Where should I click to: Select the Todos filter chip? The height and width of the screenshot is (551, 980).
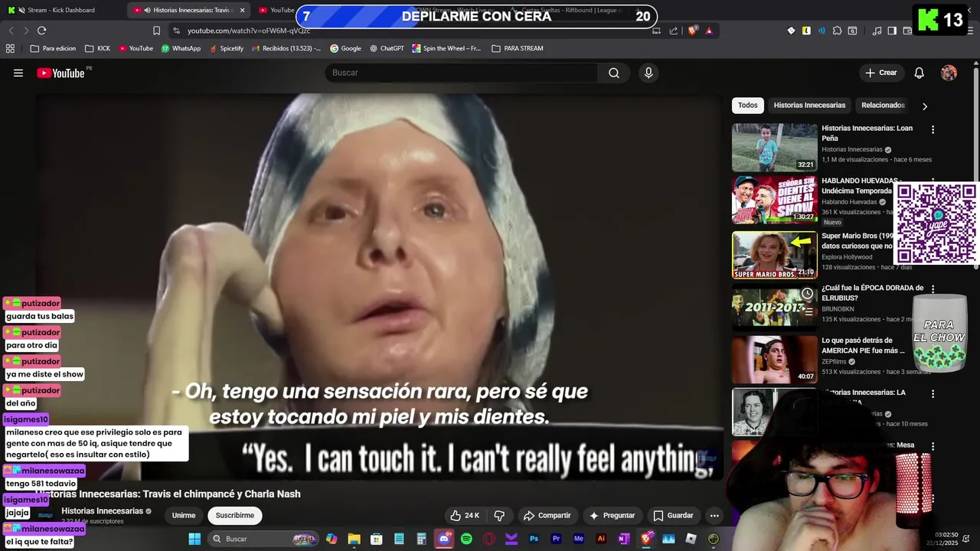748,106
